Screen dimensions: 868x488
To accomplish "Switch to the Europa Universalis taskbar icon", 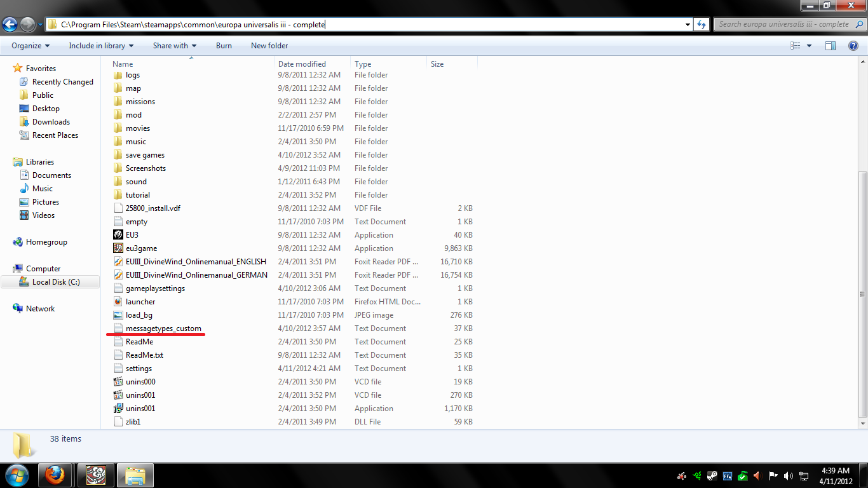I will click(x=95, y=475).
